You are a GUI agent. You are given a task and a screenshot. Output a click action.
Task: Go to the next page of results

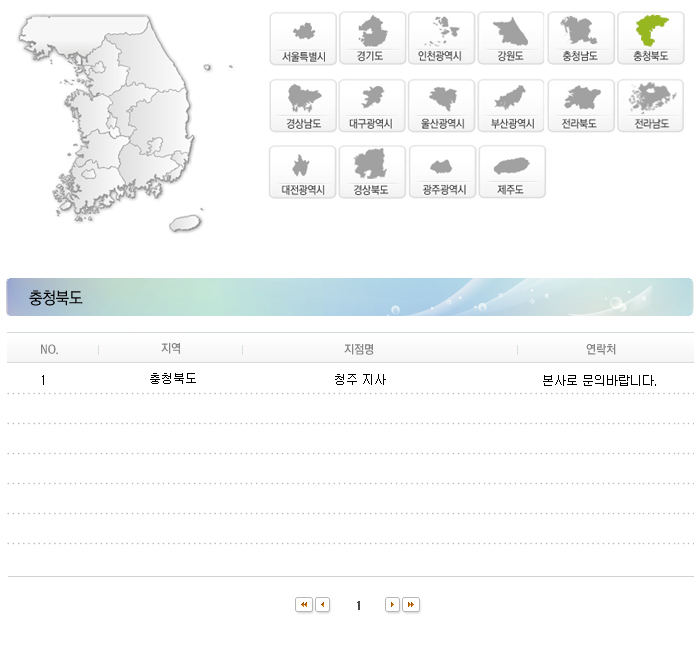(x=392, y=605)
